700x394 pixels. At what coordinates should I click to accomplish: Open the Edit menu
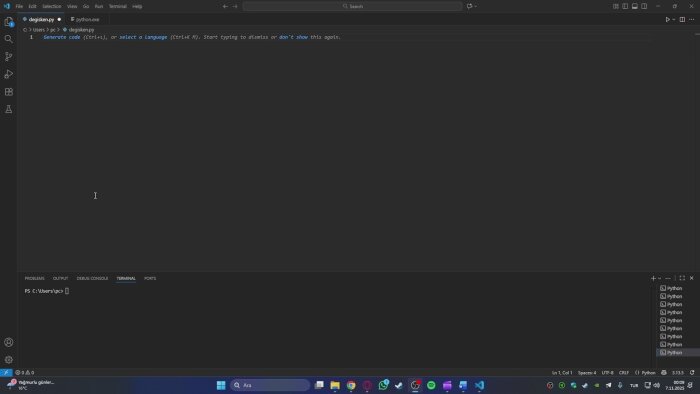33,6
